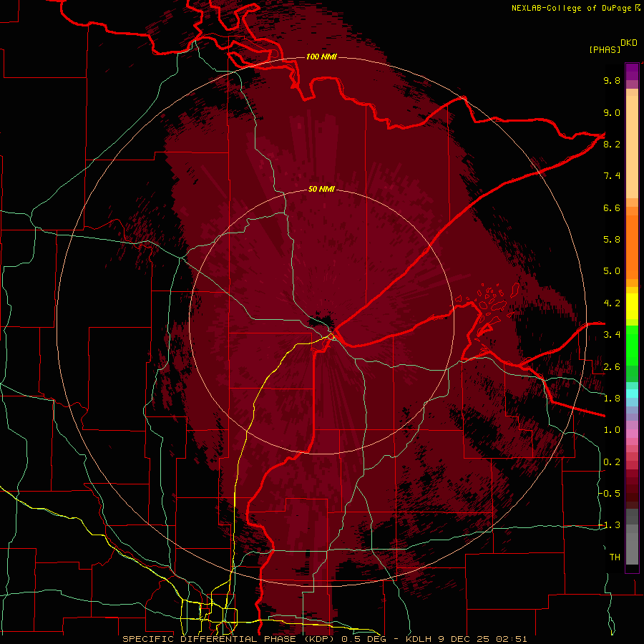This screenshot has width=644, height=644.
Task: Click the [PHAS] units label
Action: pyautogui.click(x=605, y=50)
